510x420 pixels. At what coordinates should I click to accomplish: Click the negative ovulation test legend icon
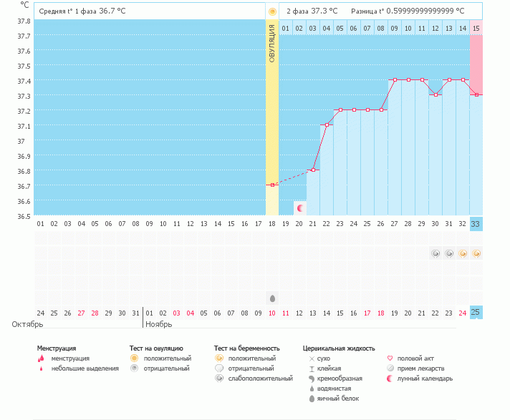pyautogui.click(x=134, y=368)
